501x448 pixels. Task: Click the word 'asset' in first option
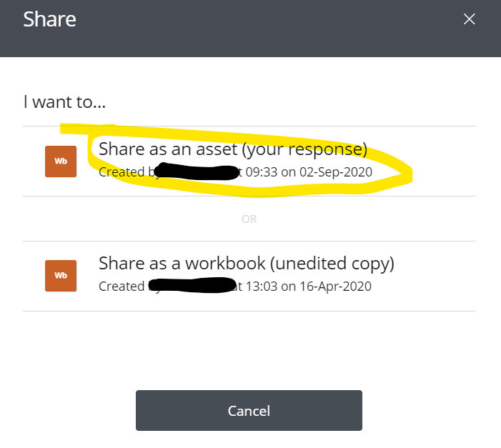pyautogui.click(x=217, y=149)
